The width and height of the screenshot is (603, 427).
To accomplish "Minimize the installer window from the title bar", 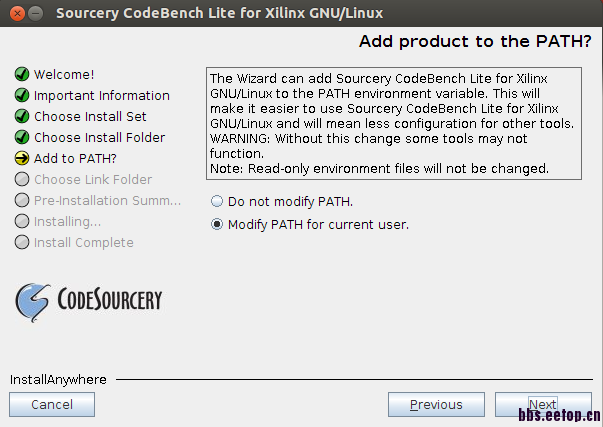I will [x=35, y=14].
